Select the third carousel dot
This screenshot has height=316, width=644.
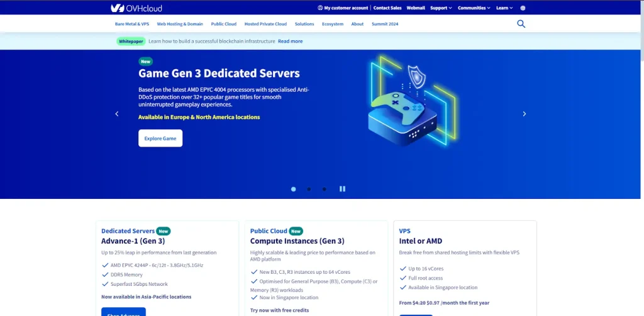click(x=324, y=189)
